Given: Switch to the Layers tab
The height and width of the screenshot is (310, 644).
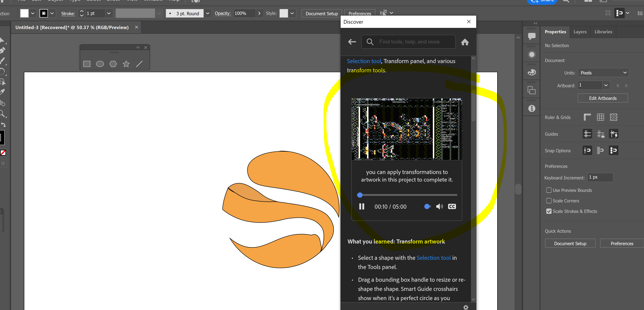Looking at the screenshot, I should pos(580,32).
